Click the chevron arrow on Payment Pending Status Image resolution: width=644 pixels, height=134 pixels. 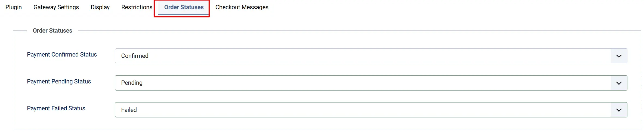(x=619, y=83)
